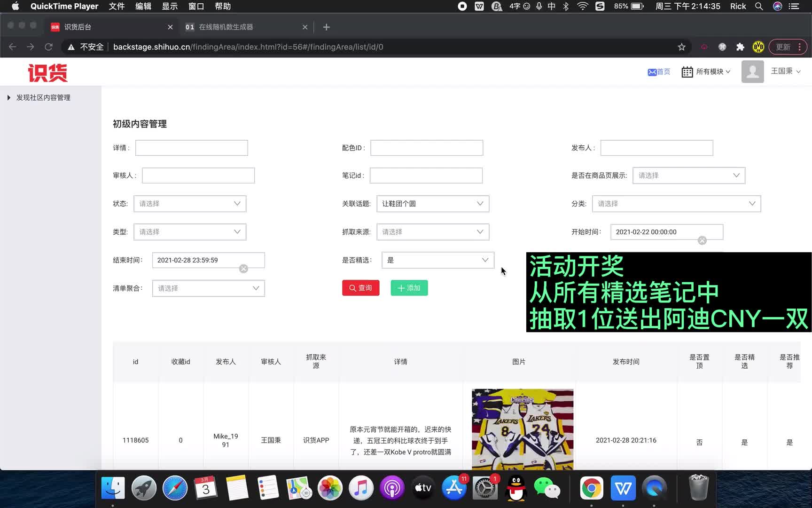812x508 pixels.
Task: Open System Preferences in the Dock
Action: pyautogui.click(x=485, y=488)
